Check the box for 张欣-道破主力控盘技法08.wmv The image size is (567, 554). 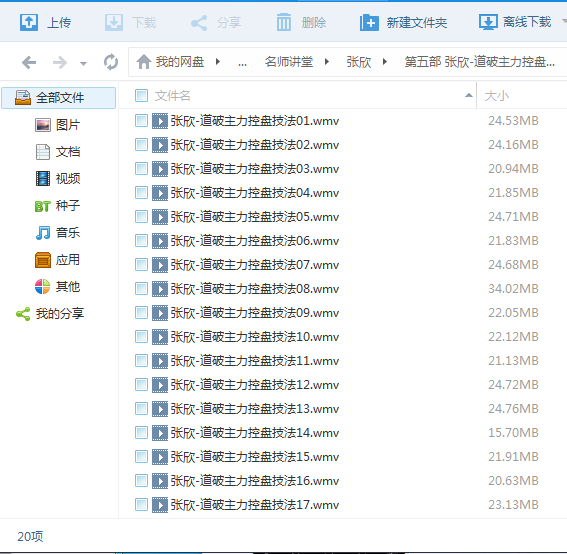141,289
